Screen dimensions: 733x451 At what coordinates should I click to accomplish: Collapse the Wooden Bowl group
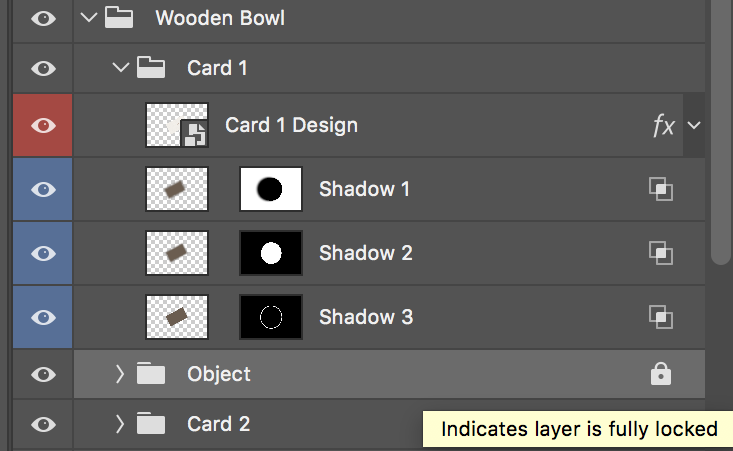(x=87, y=17)
